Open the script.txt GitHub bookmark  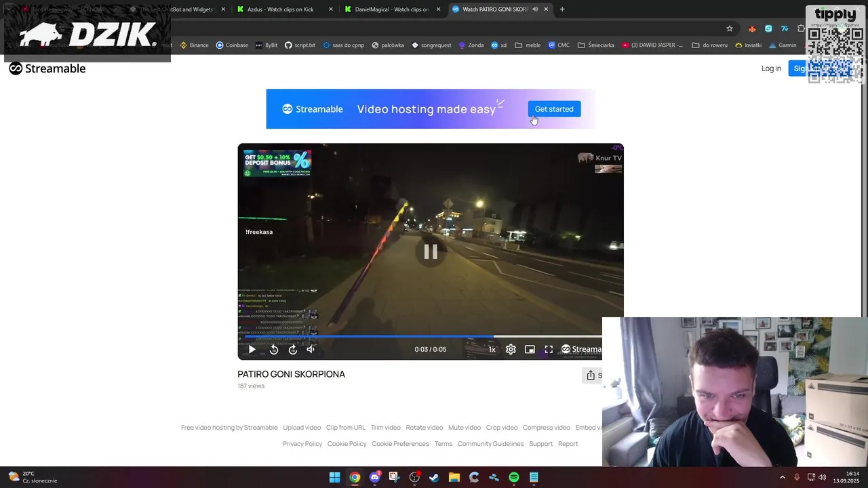tap(300, 45)
